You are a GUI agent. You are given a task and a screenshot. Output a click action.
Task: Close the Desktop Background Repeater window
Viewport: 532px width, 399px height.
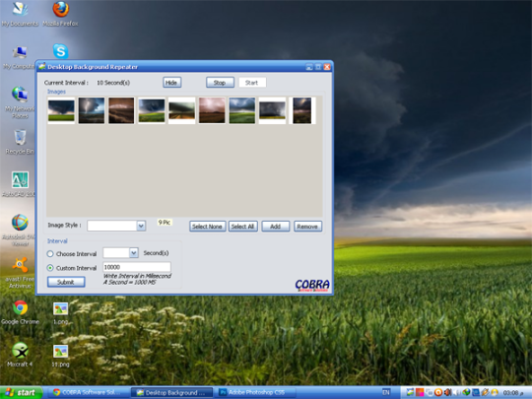click(x=327, y=67)
